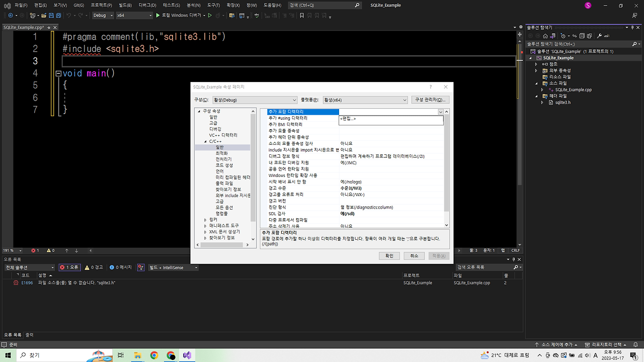Toggle auto-hide pin on Solution Explorer panel
The height and width of the screenshot is (362, 644).
tap(632, 27)
